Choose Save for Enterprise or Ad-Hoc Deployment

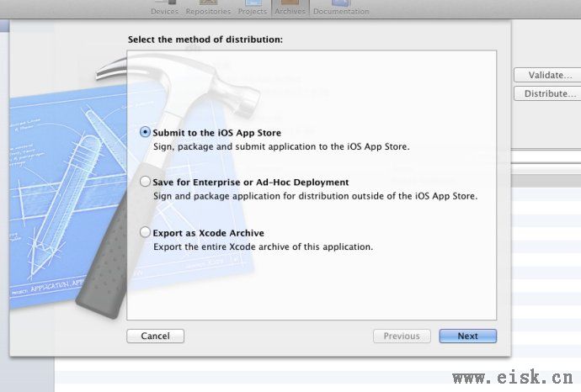[145, 182]
